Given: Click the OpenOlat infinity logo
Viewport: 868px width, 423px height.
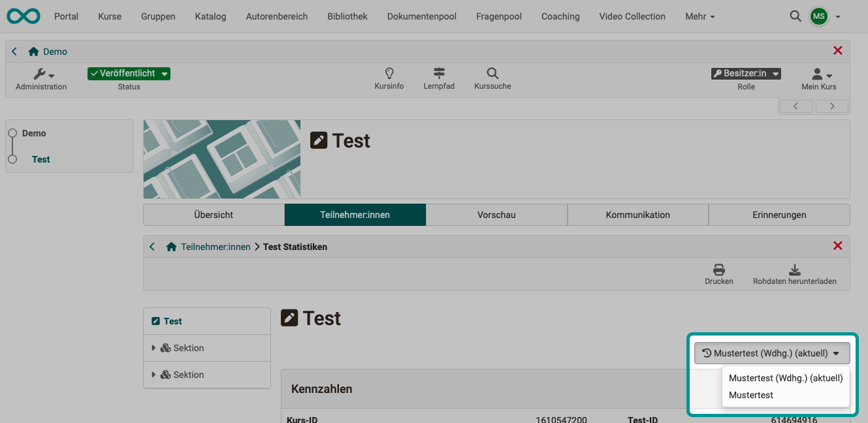Looking at the screenshot, I should tap(24, 16).
